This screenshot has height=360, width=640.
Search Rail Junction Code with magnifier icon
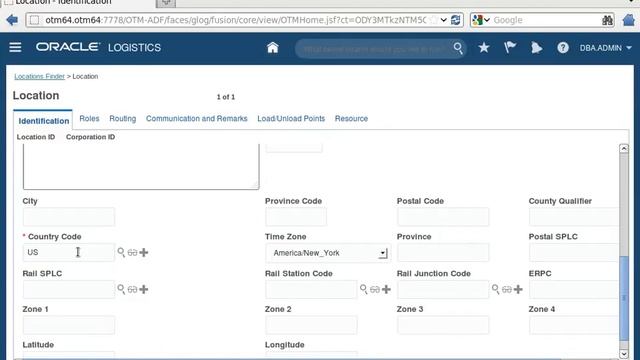pos(496,289)
